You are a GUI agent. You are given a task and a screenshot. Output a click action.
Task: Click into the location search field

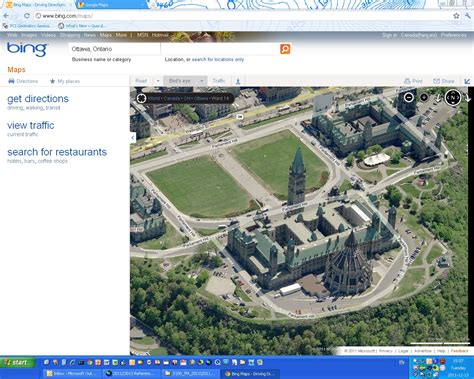[x=220, y=49]
